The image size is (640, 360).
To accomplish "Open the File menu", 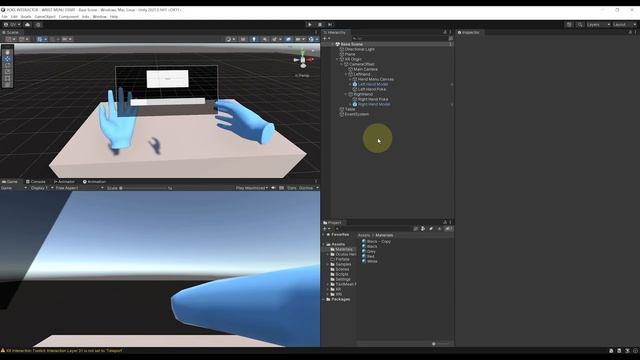I will tap(4, 17).
